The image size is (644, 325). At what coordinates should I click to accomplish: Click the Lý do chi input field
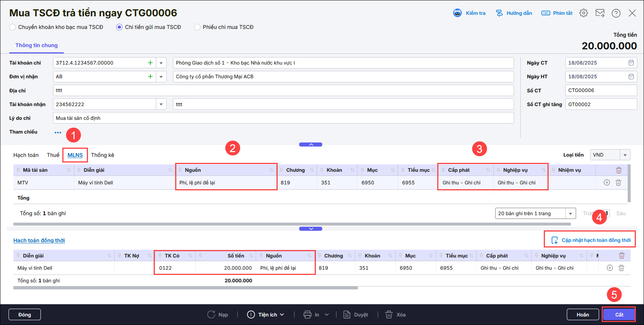[283, 118]
